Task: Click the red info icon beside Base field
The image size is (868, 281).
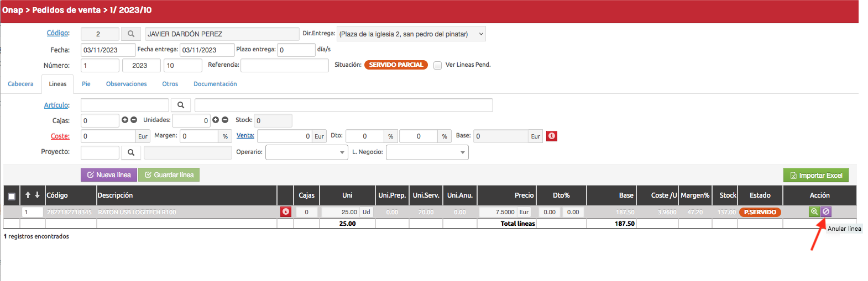Action: (x=551, y=136)
